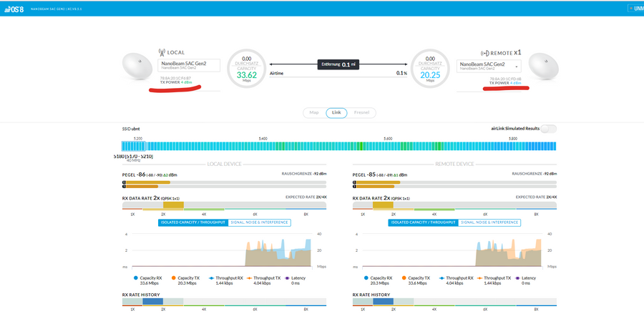Click the remote RX data rate 2x block
This screenshot has height=319, width=644.
(384, 205)
